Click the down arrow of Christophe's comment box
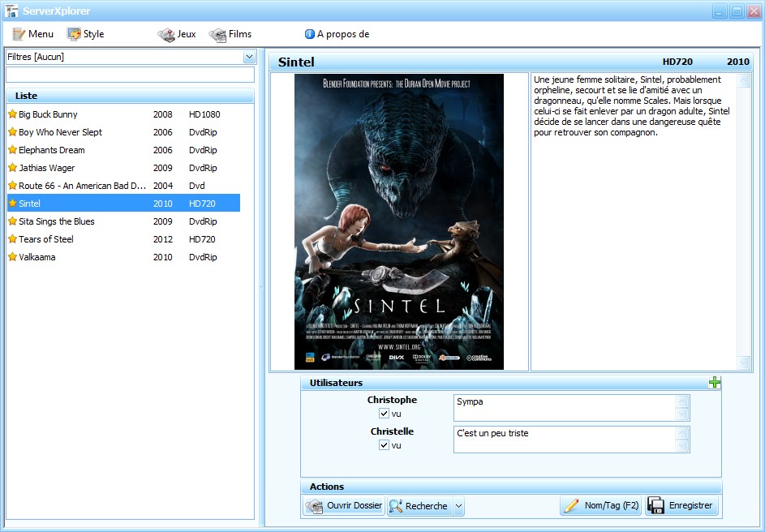 tap(682, 414)
